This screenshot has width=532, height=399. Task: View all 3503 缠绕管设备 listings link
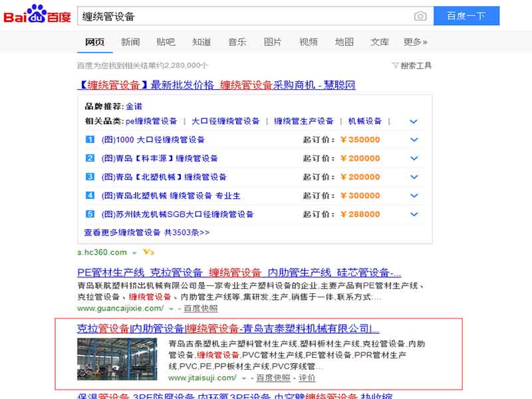147,233
